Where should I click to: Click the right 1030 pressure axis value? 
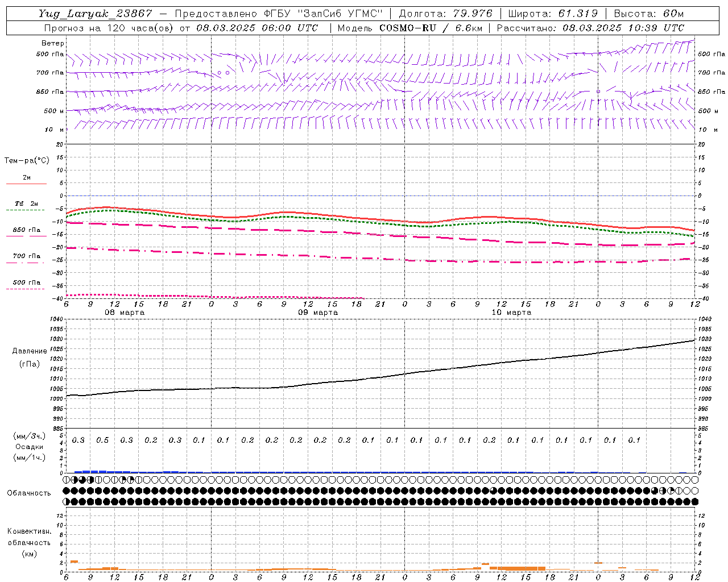[x=705, y=339]
